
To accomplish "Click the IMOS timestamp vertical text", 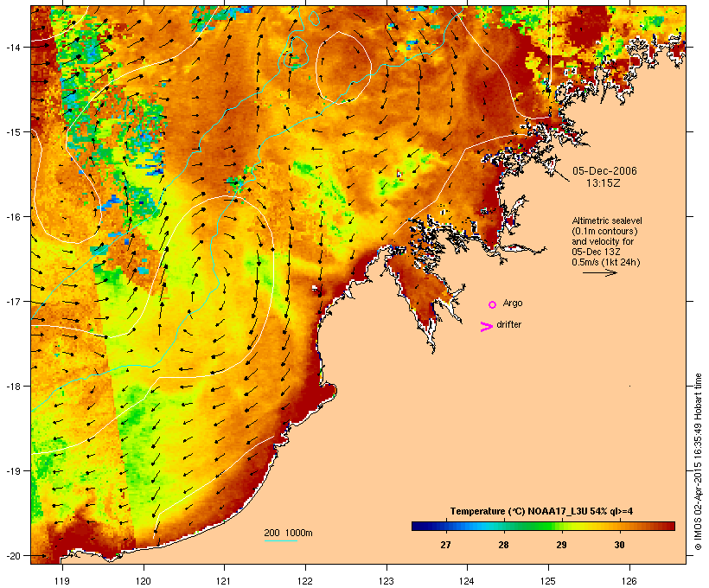I will point(698,462).
